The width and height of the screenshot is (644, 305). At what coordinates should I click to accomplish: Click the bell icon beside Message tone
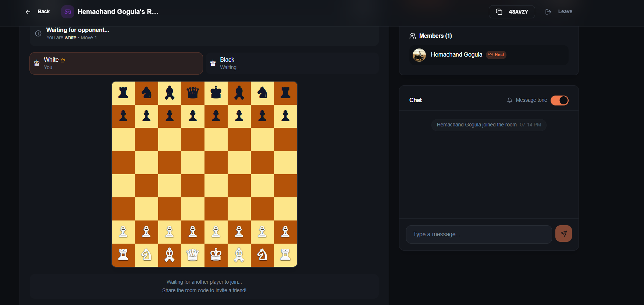(509, 100)
